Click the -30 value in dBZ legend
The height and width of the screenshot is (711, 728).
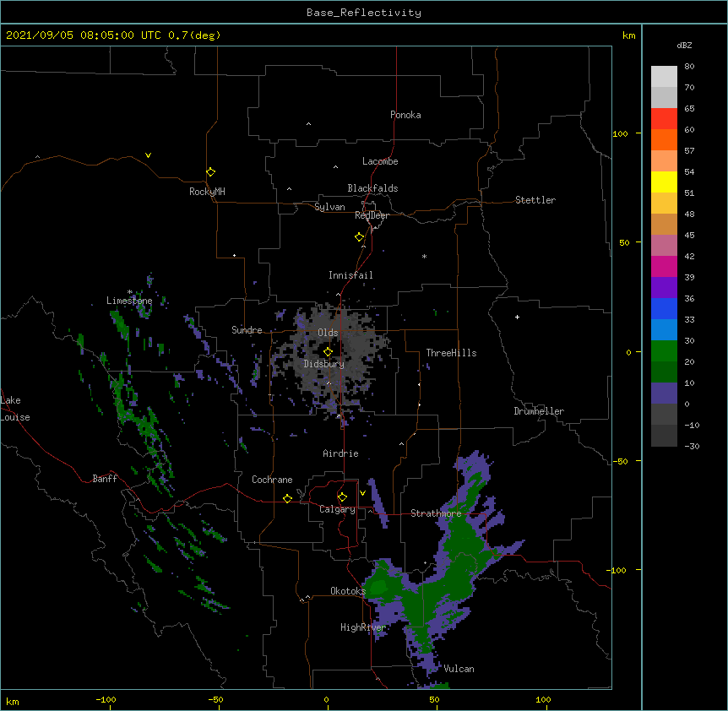click(692, 446)
